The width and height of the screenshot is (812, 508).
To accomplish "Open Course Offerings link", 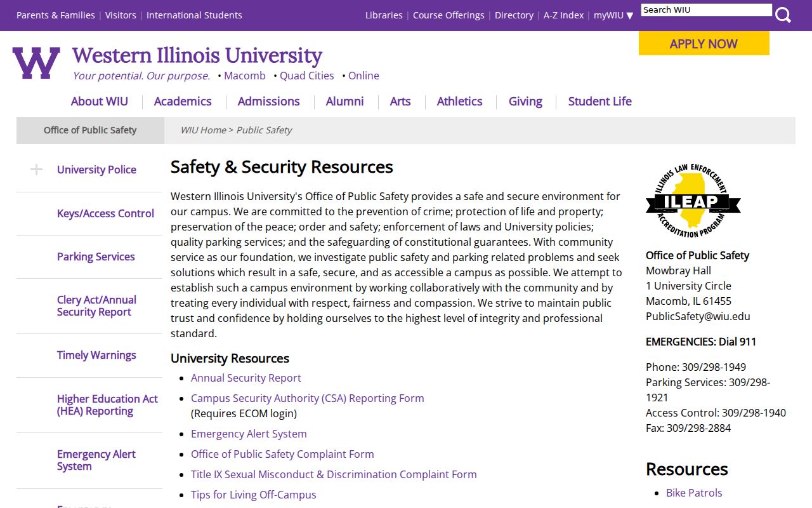I will click(x=449, y=15).
